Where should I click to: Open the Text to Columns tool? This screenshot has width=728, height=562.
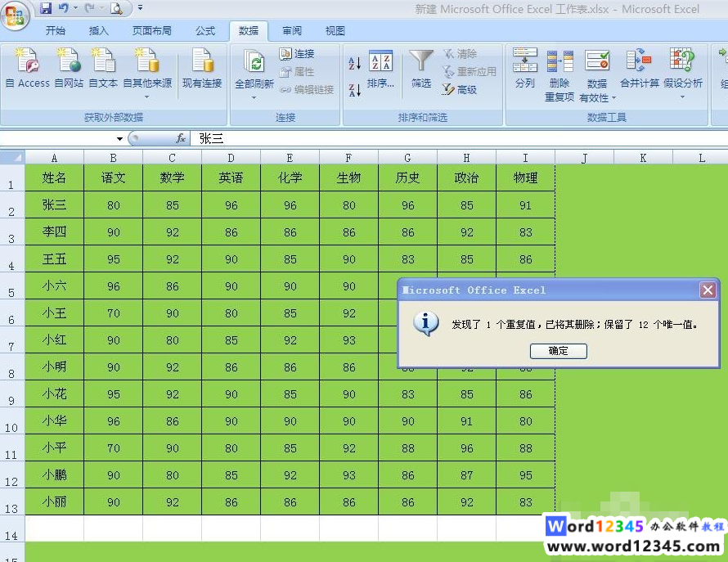(525, 68)
